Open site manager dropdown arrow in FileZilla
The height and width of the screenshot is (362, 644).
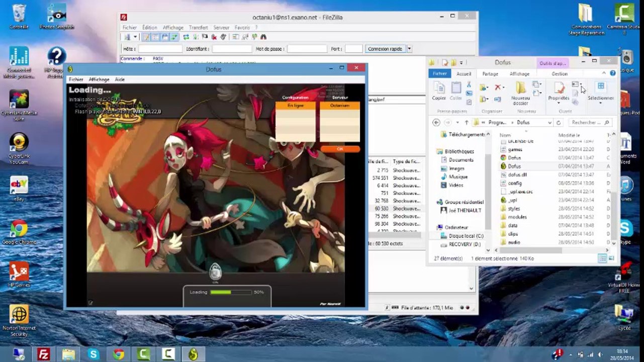pos(135,37)
